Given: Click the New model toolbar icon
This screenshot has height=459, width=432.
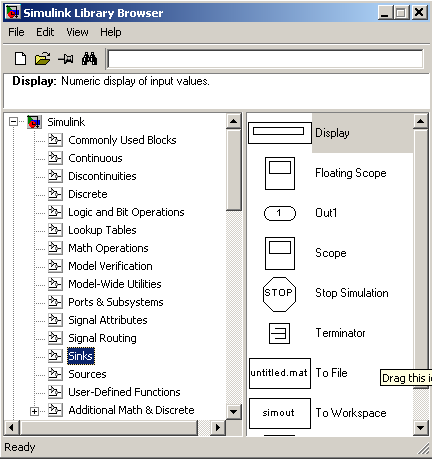Looking at the screenshot, I should pos(20,59).
